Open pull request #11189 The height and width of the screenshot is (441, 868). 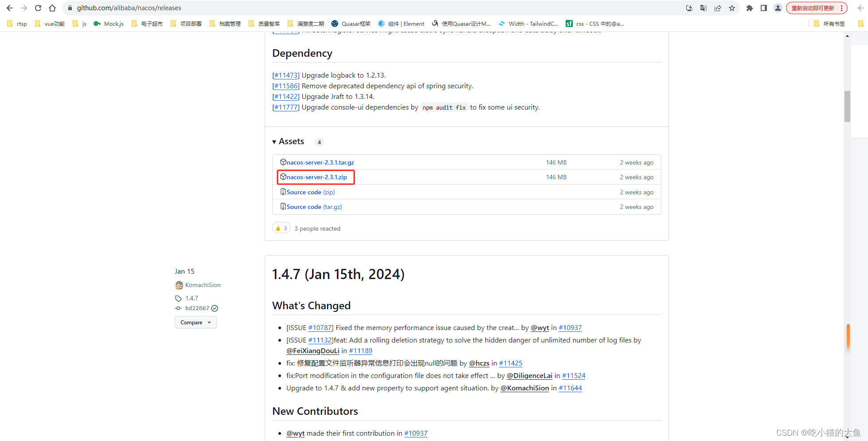[360, 351]
